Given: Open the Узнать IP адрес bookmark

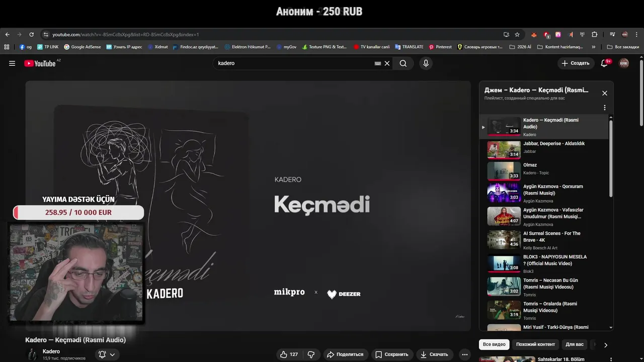Looking at the screenshot, I should coord(124,47).
